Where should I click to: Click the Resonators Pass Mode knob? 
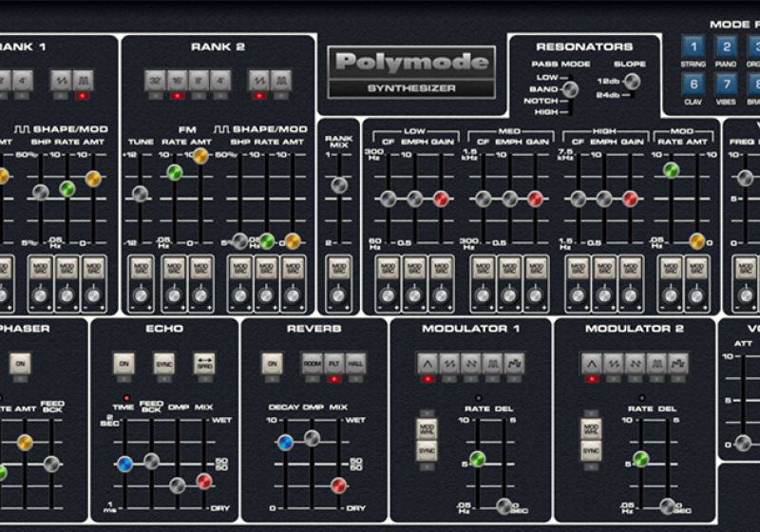pos(570,89)
